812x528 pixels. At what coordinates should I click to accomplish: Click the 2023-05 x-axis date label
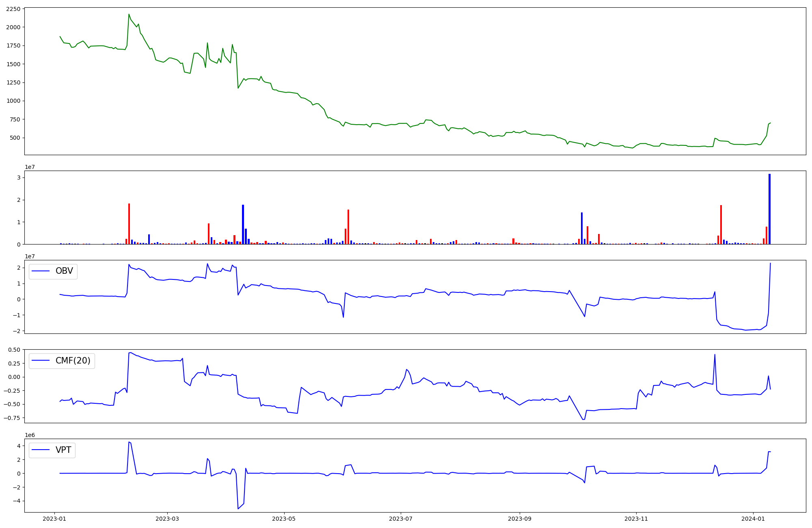284,518
